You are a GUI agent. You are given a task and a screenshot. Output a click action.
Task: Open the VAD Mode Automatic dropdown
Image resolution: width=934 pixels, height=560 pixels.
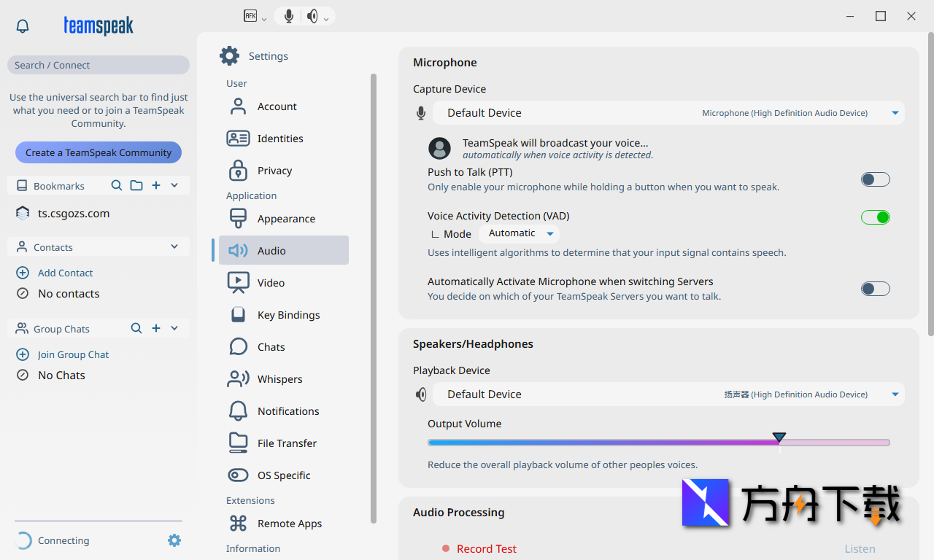[520, 234]
